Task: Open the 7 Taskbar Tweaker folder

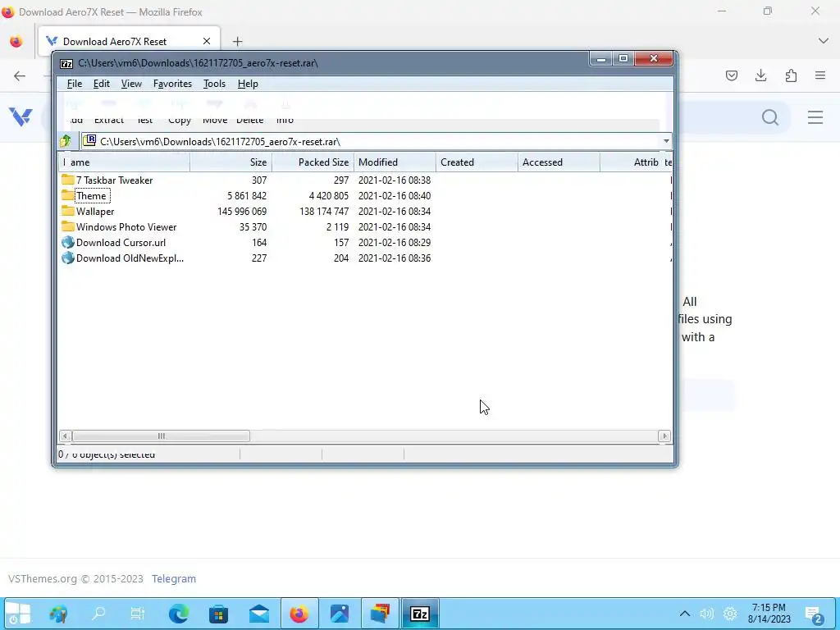Action: point(114,180)
